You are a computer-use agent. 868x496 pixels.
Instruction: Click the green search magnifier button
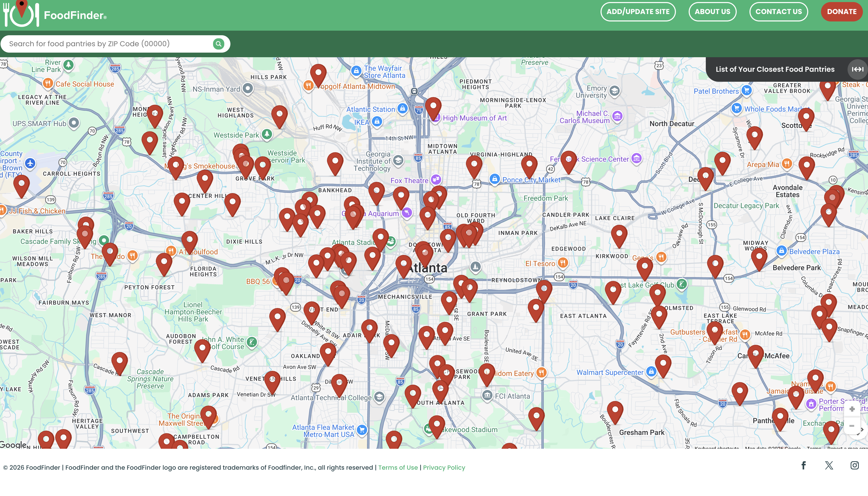(x=218, y=44)
